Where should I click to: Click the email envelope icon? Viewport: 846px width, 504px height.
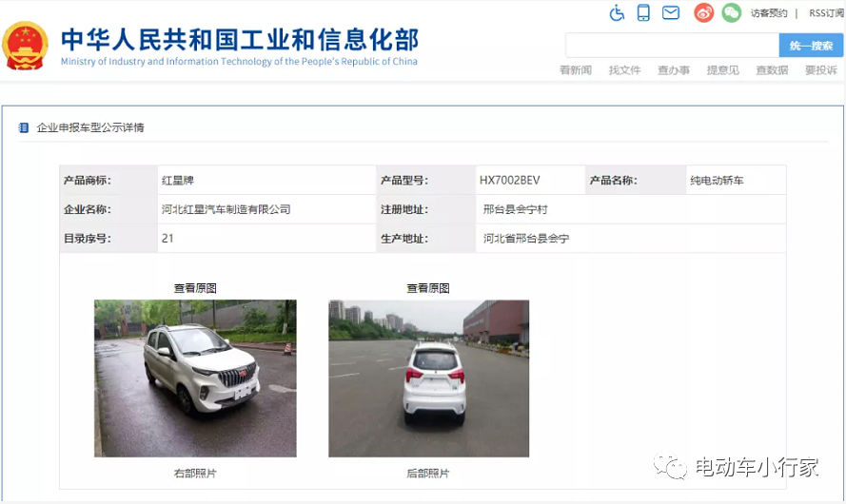tap(671, 12)
